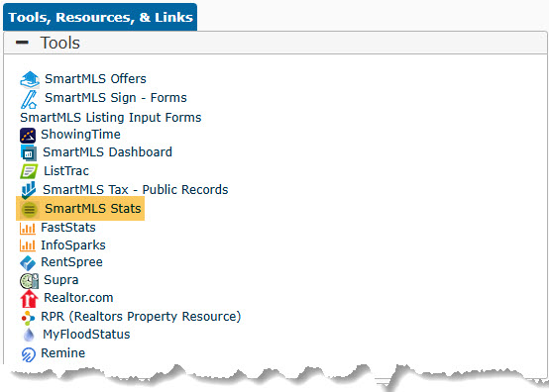Visit the Realtor.com link
The height and width of the screenshot is (392, 549).
pos(78,298)
